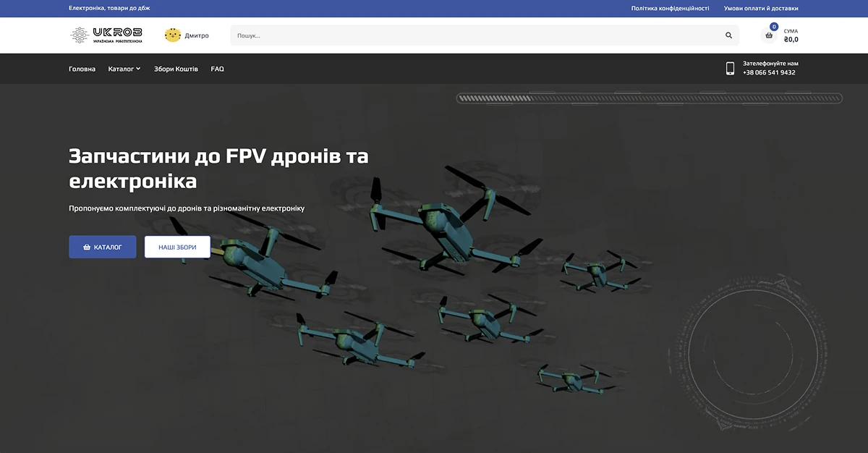868x453 pixels.
Task: Click the magnifying glass search icon
Action: (x=728, y=35)
